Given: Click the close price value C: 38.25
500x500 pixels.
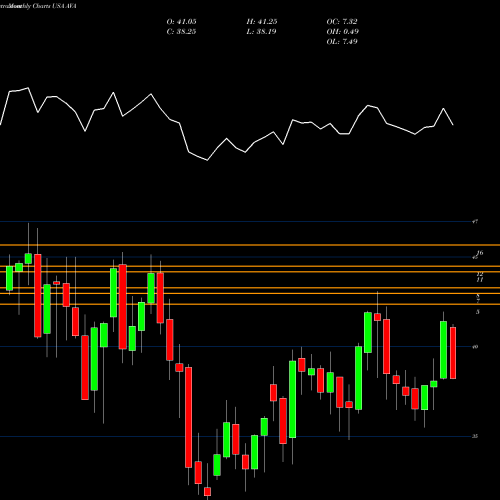Looking at the screenshot, I should click(x=181, y=32).
